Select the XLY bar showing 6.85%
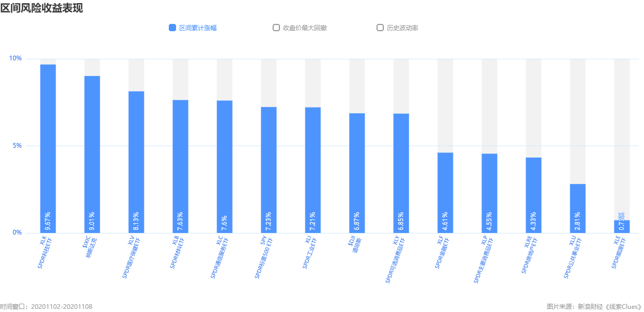 point(401,173)
